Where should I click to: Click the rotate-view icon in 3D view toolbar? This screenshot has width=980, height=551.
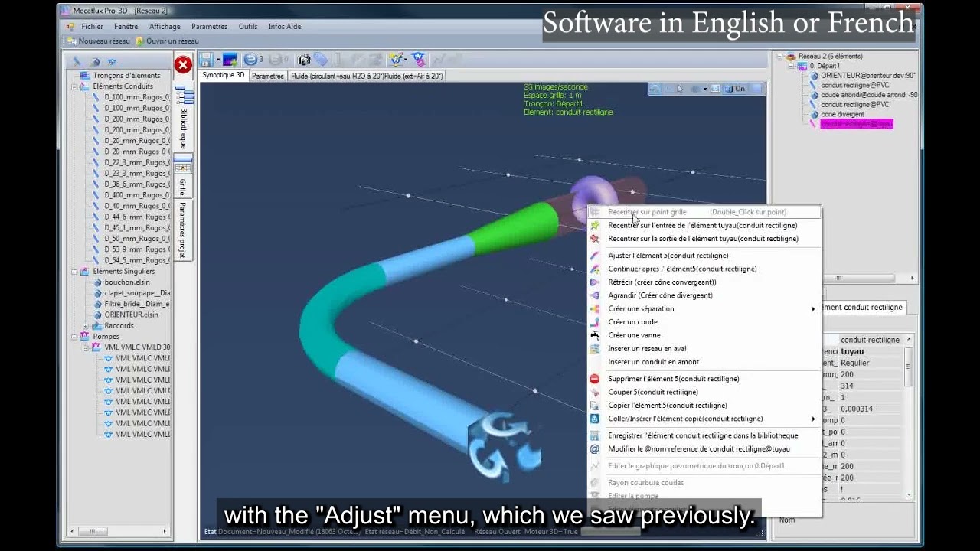point(655,89)
